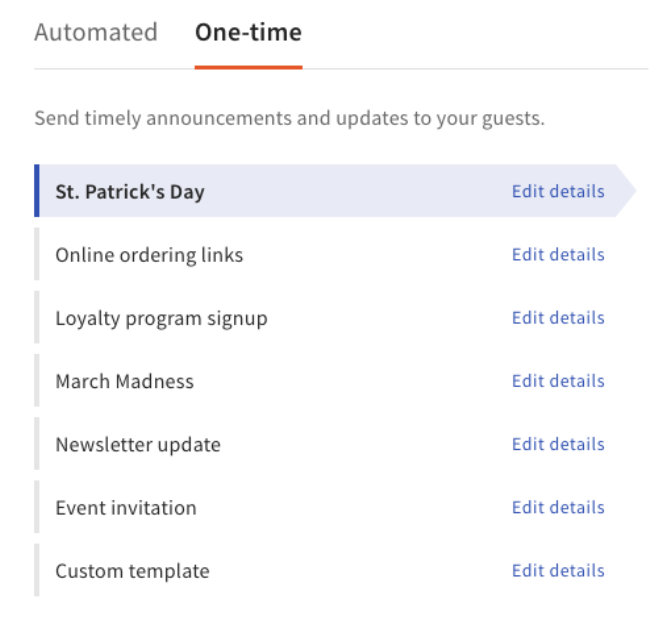This screenshot has height=636, width=662.
Task: Open Edit details for Event invitation
Action: [x=558, y=507]
